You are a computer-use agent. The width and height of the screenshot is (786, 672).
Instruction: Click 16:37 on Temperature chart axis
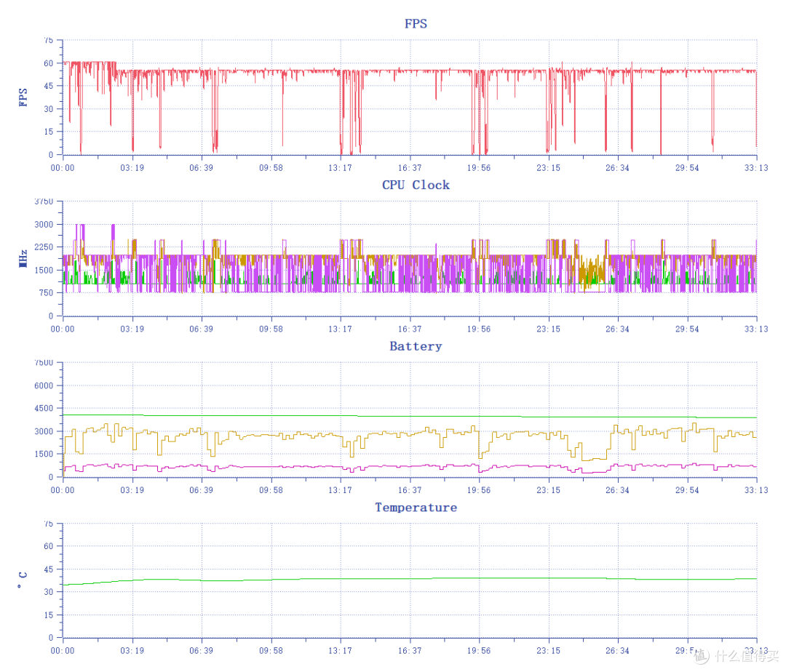coord(410,650)
